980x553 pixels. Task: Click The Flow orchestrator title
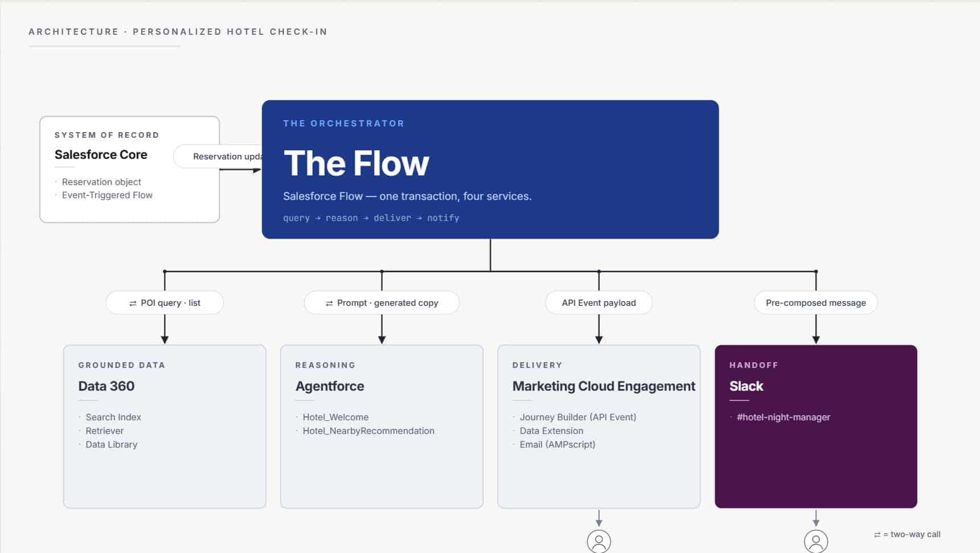pyautogui.click(x=356, y=164)
